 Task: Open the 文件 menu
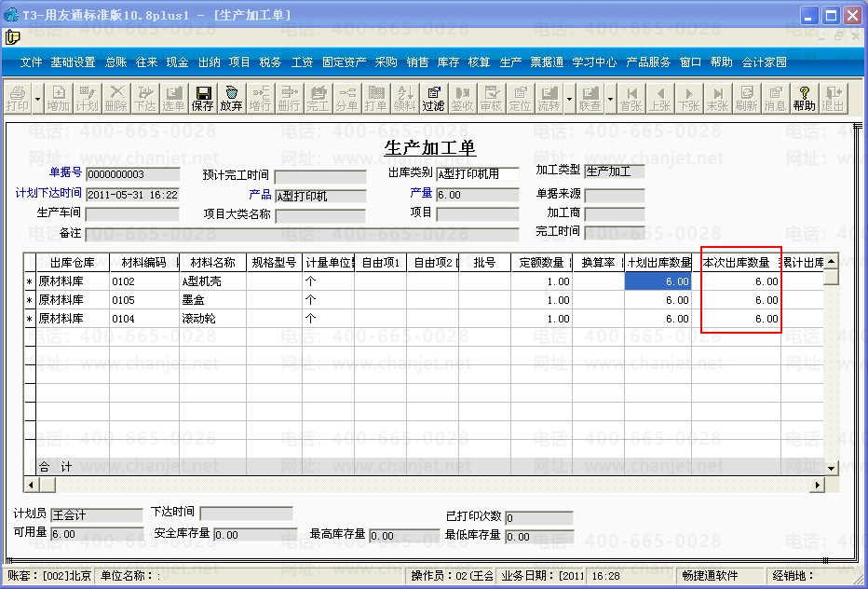click(x=31, y=62)
